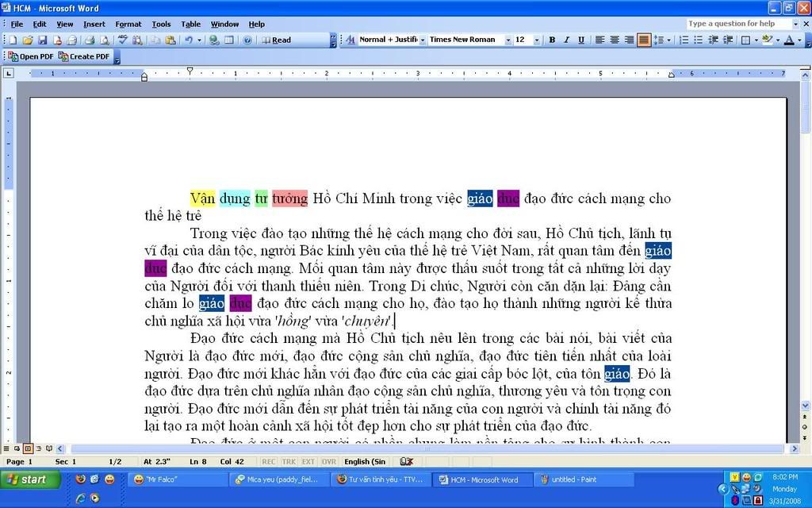Viewport: 812px width, 508px height.
Task: Expand the highlight color dropdown arrow
Action: [777, 40]
